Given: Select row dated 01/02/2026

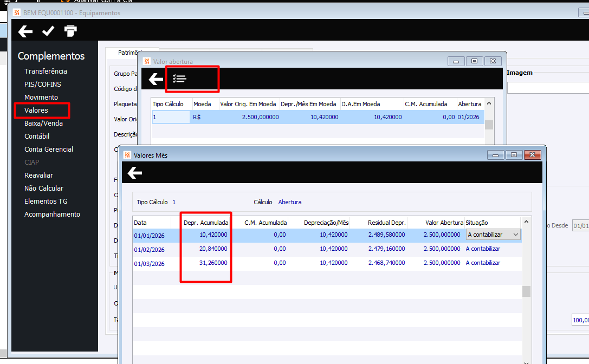Looking at the screenshot, I should tap(327, 249).
